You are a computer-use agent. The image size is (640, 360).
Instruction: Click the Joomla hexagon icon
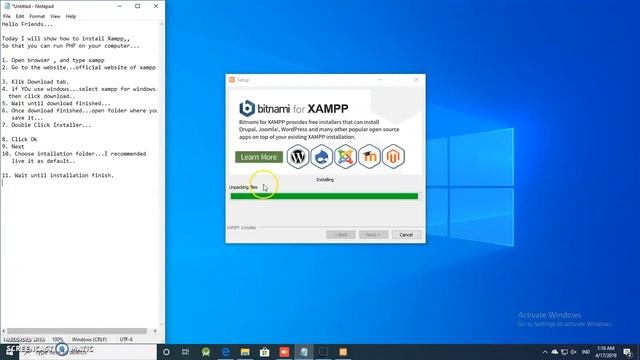click(345, 157)
